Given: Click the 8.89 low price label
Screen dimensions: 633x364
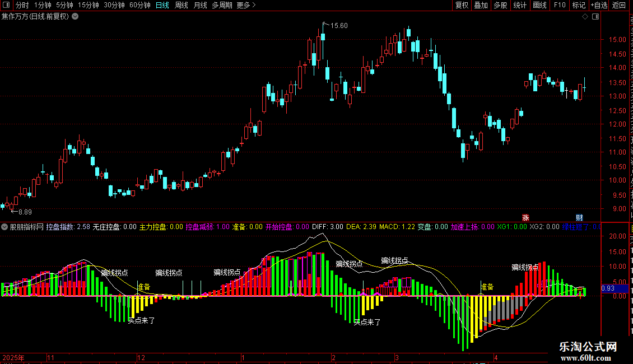Looking at the screenshot, I should pos(25,212).
